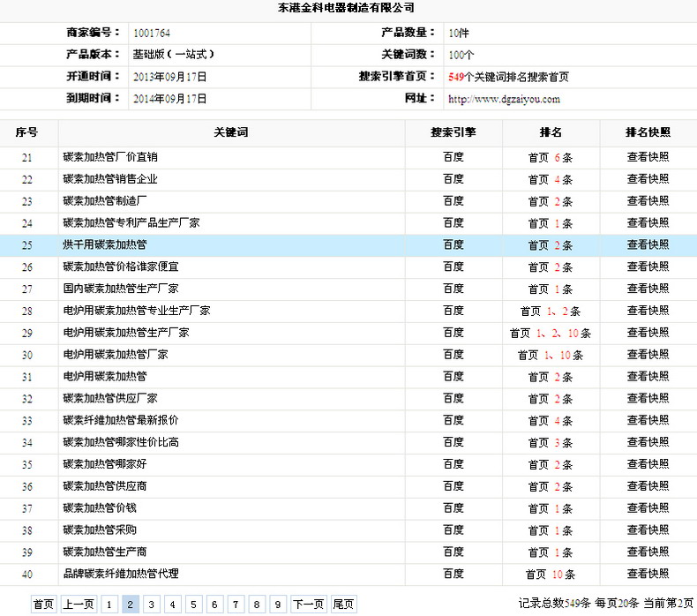Click the 上一页 pagination button
Screen dimensions: 697x616
pyautogui.click(x=79, y=604)
